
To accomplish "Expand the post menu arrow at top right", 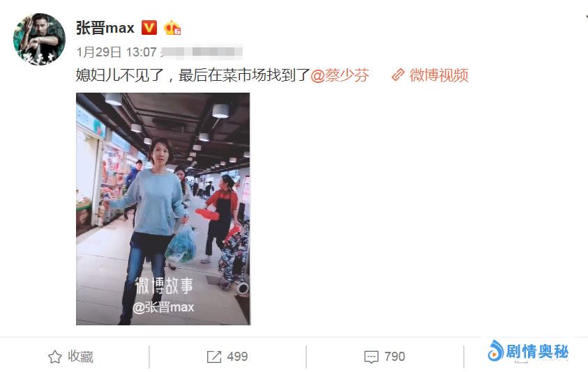I will click(x=586, y=17).
